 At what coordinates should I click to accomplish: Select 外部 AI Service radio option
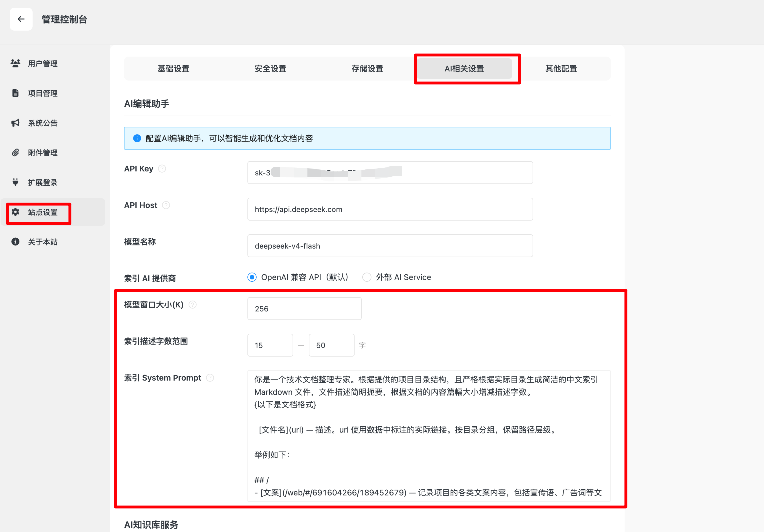click(367, 277)
